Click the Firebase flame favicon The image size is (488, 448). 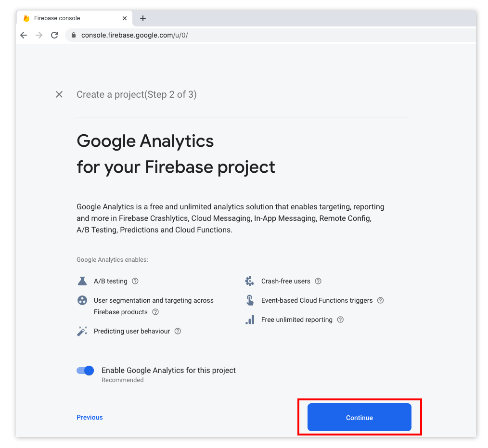point(27,18)
